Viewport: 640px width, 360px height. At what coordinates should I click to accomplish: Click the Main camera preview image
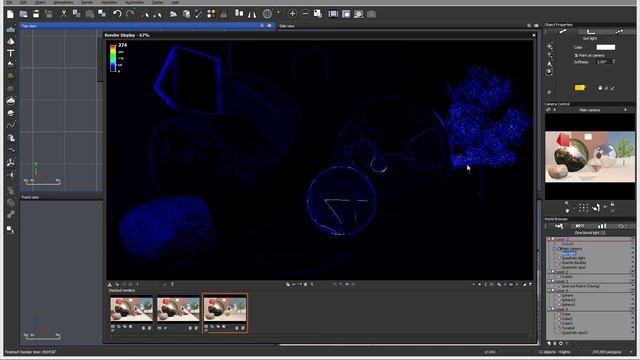[x=590, y=157]
